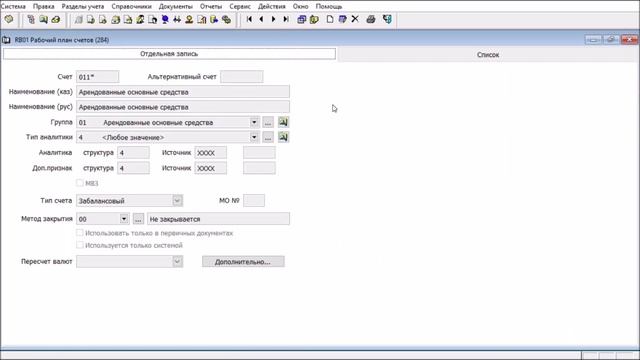Open the Окно menu

click(x=300, y=6)
